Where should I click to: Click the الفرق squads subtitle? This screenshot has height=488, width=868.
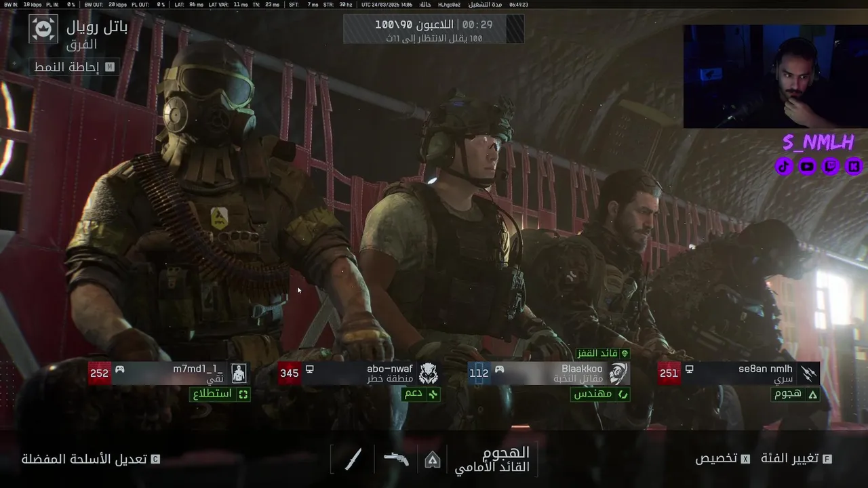coord(82,45)
